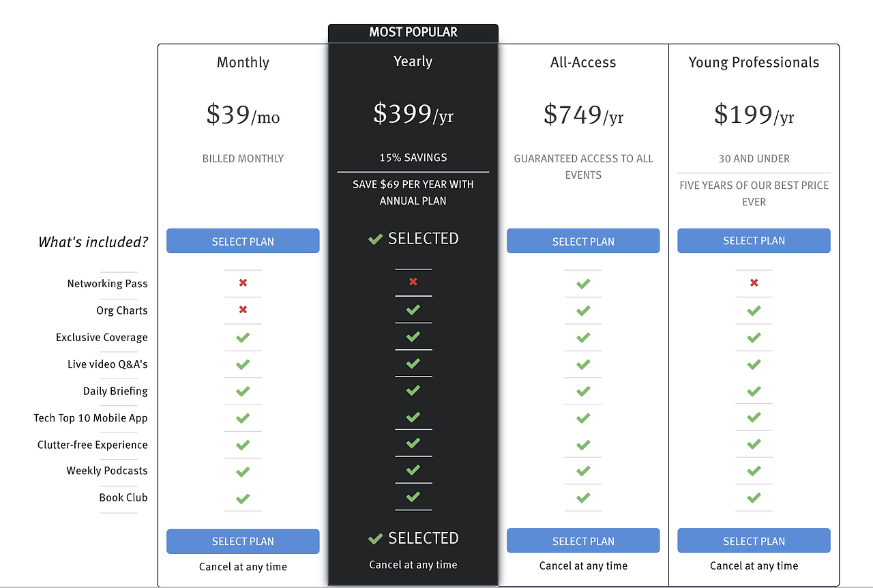The height and width of the screenshot is (588, 873).
Task: Click Book Club checkmark in Young Professionals column
Action: pos(754,498)
